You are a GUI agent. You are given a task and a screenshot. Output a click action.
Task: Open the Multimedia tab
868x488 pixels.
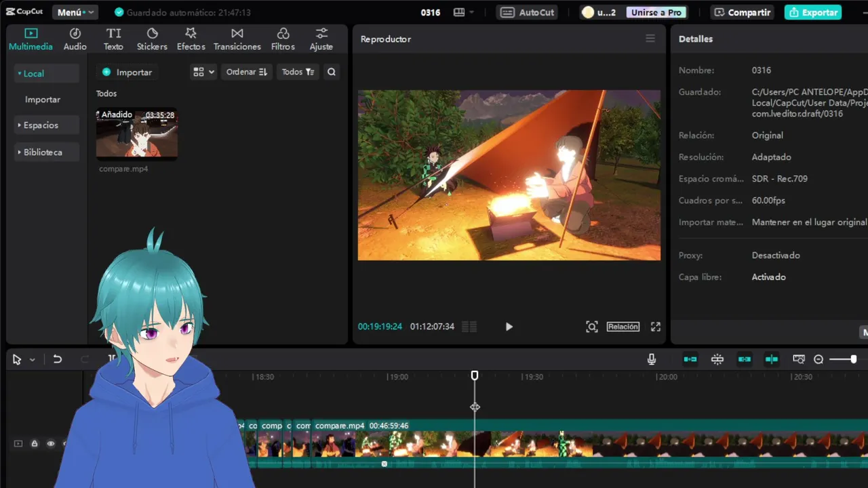coord(31,39)
